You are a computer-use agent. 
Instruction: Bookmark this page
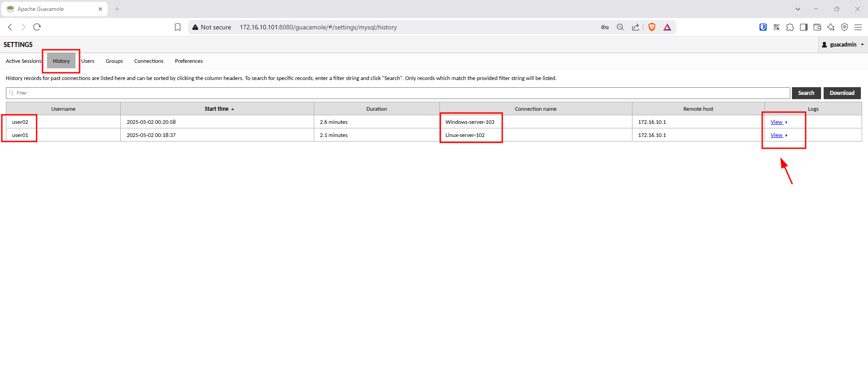click(x=178, y=27)
